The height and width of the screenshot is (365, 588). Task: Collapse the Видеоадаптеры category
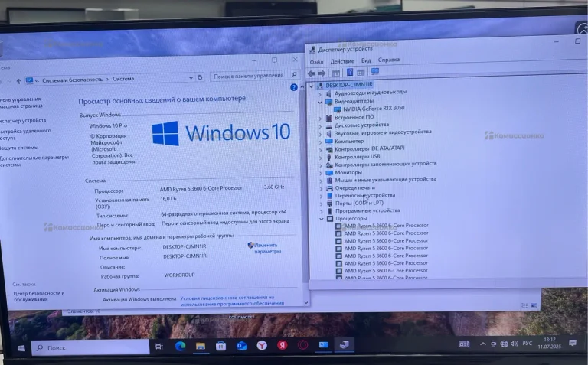tap(320, 102)
